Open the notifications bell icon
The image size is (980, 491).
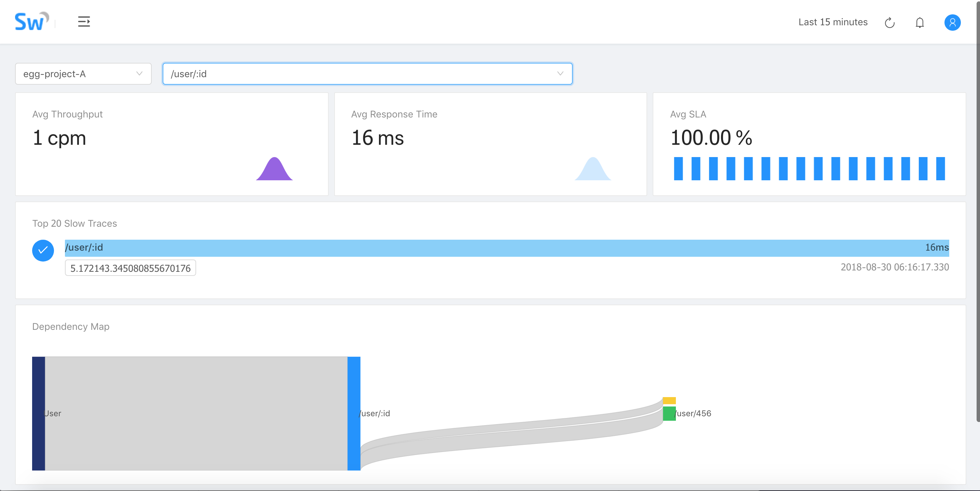coord(920,23)
